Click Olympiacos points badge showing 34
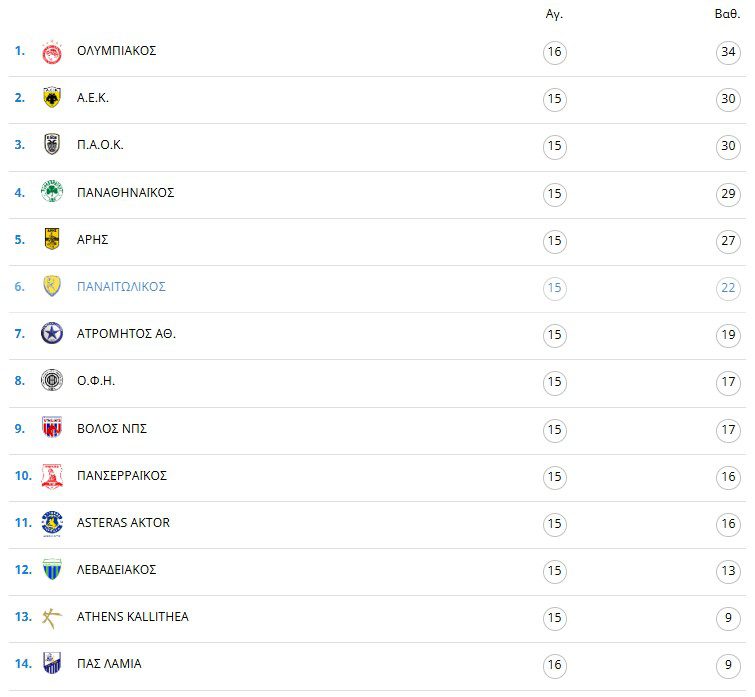The width and height of the screenshot is (755, 697). click(x=728, y=52)
